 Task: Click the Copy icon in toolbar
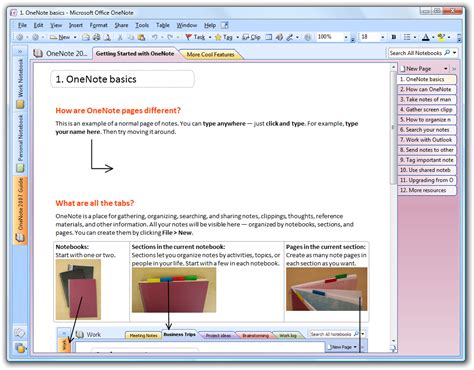[x=131, y=37]
